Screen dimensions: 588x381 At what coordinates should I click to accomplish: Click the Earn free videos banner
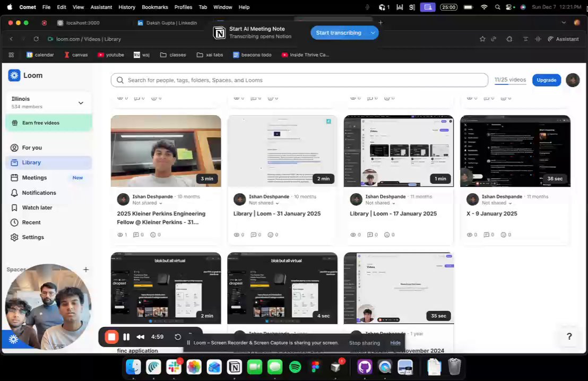tap(49, 123)
